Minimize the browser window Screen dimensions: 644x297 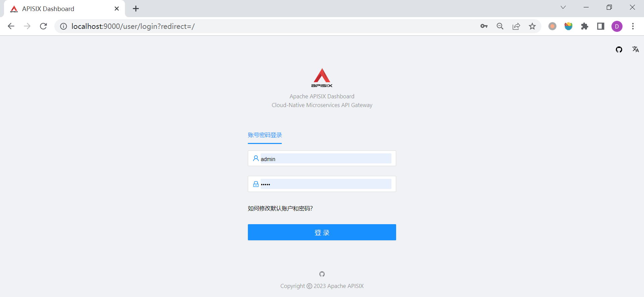(586, 7)
